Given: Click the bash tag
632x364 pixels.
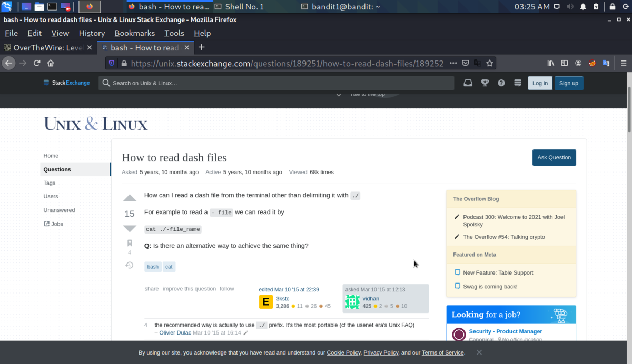Looking at the screenshot, I should [153, 267].
